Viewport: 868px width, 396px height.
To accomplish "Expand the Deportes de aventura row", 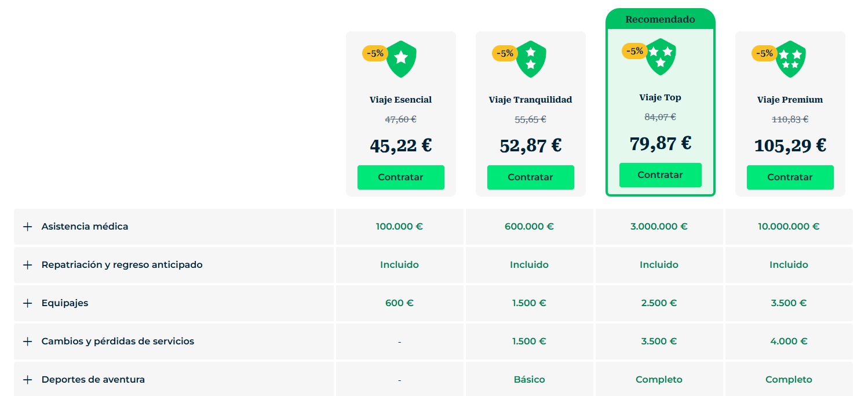I will click(27, 379).
